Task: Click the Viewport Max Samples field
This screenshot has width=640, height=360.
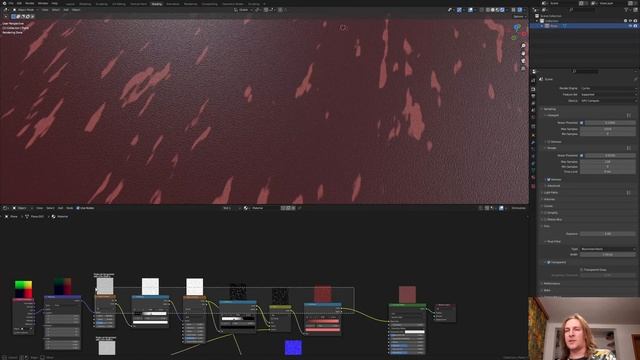Action: click(608, 129)
